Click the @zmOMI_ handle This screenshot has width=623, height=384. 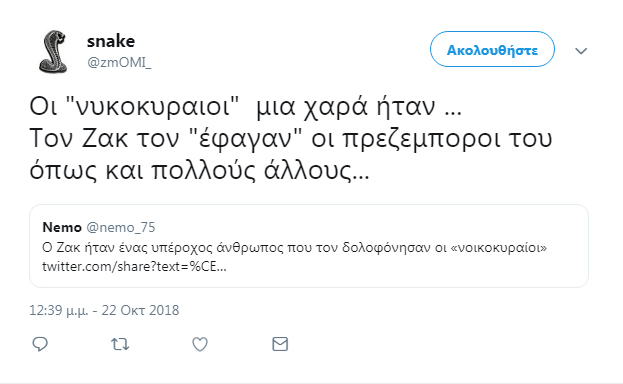click(x=119, y=62)
